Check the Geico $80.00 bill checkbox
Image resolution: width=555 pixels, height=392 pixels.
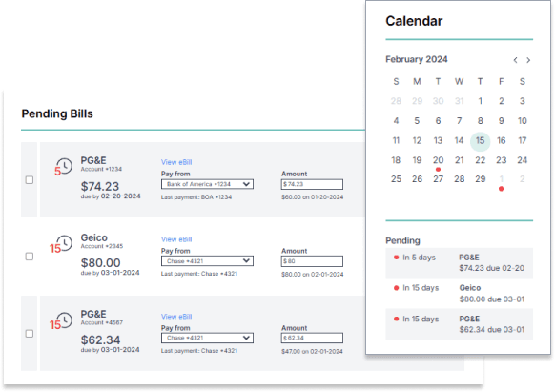coord(30,257)
